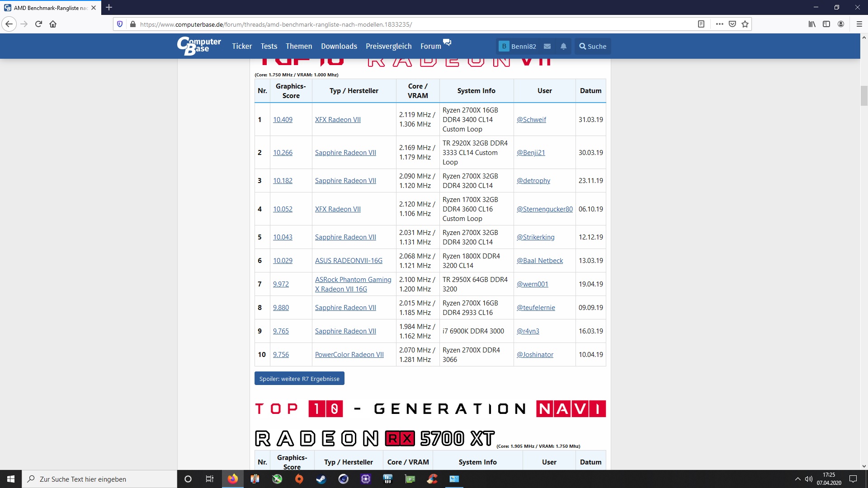868x488 pixels.
Task: Save page to Pocket
Action: coord(732,24)
